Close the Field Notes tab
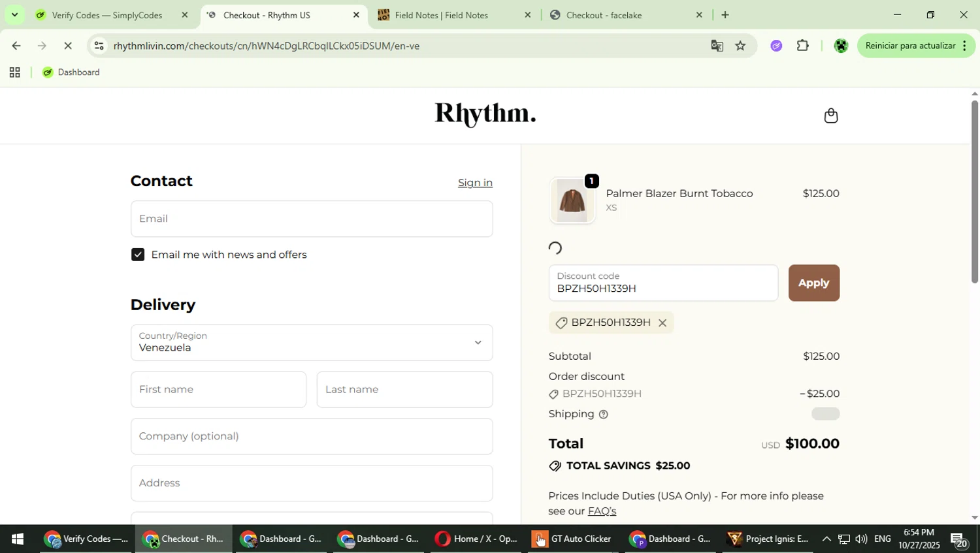980x553 pixels. [528, 14]
